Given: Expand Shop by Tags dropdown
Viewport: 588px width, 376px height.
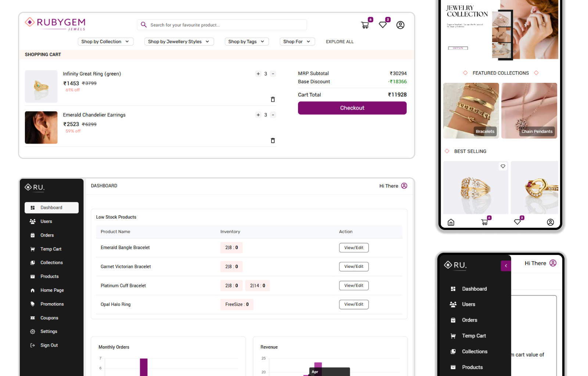Looking at the screenshot, I should tap(247, 42).
